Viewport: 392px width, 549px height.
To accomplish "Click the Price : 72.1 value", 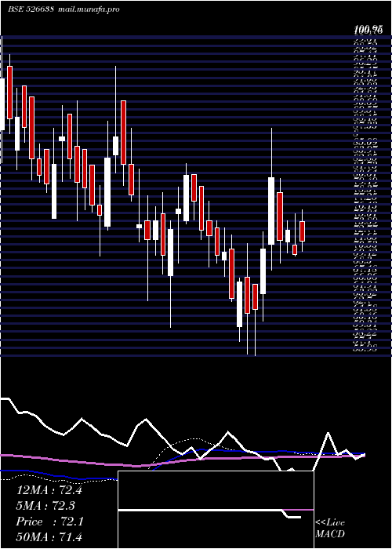I will click(49, 522).
